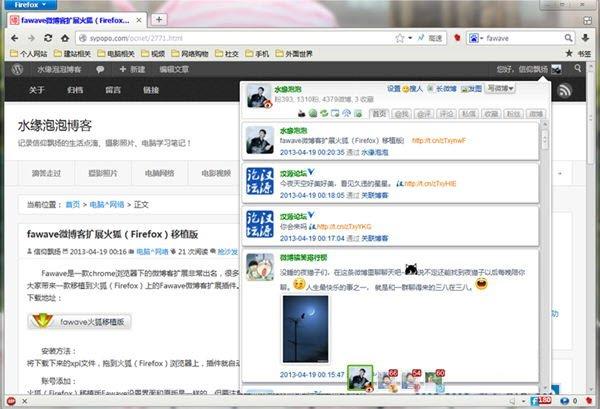Run search with the magnifier icon
The width and height of the screenshot is (600, 409).
568,38
